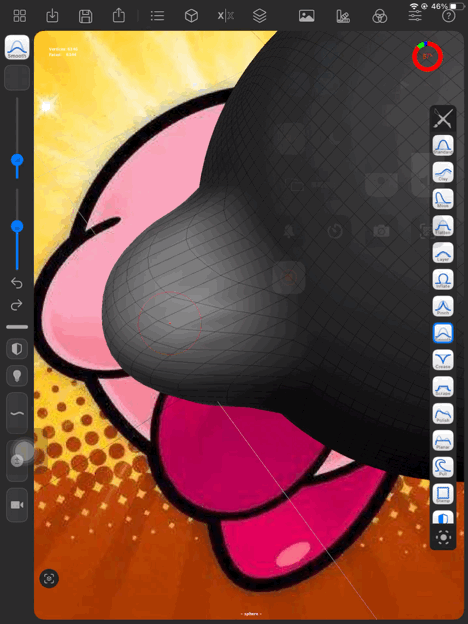Open the cube topology menu

(x=191, y=16)
